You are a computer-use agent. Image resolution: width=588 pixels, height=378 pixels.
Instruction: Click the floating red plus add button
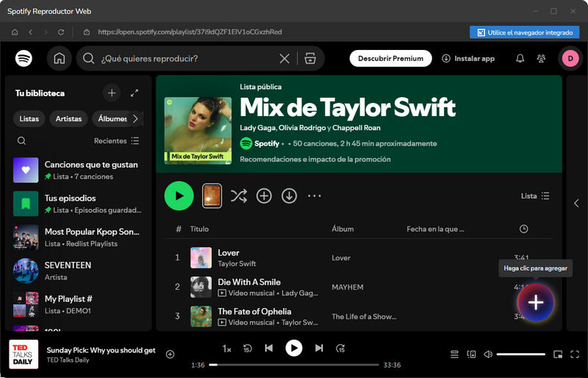[x=536, y=302]
